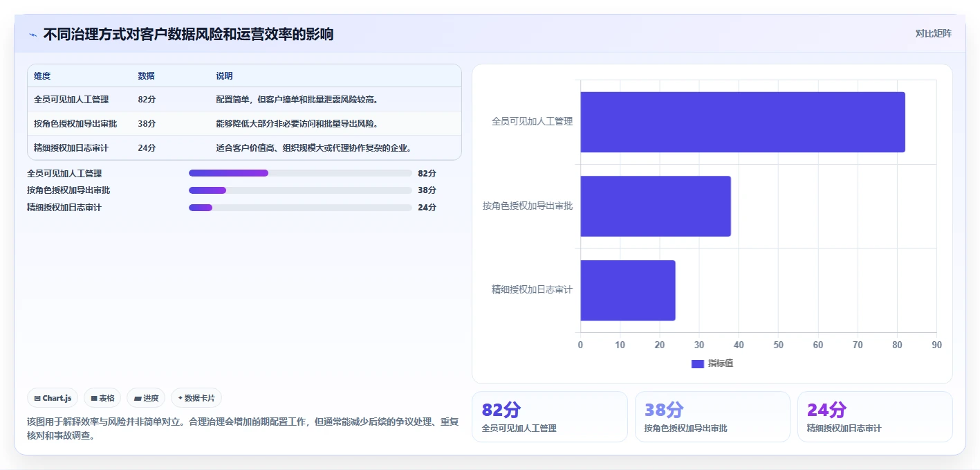The image size is (980, 470).
Task: Click the 38分 value beside progress bar
Action: click(x=427, y=190)
